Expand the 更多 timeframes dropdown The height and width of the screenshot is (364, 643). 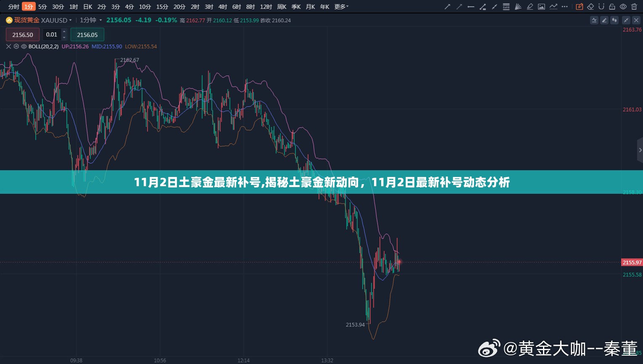pyautogui.click(x=341, y=7)
